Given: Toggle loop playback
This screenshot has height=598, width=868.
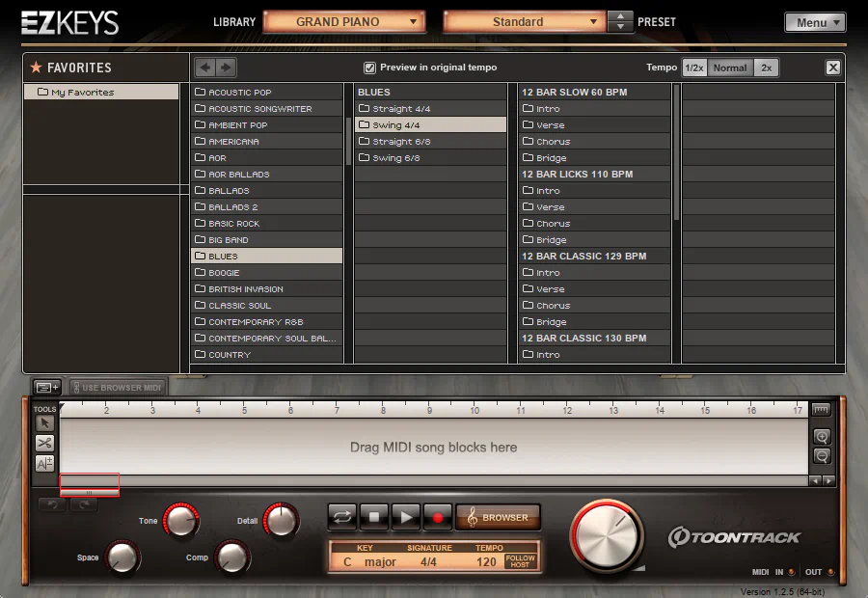Looking at the screenshot, I should (x=342, y=517).
